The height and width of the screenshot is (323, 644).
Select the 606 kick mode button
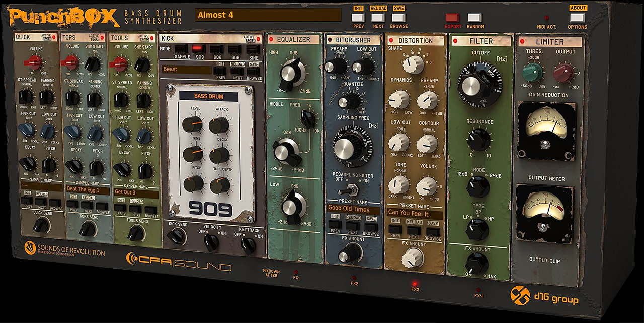pyautogui.click(x=235, y=49)
